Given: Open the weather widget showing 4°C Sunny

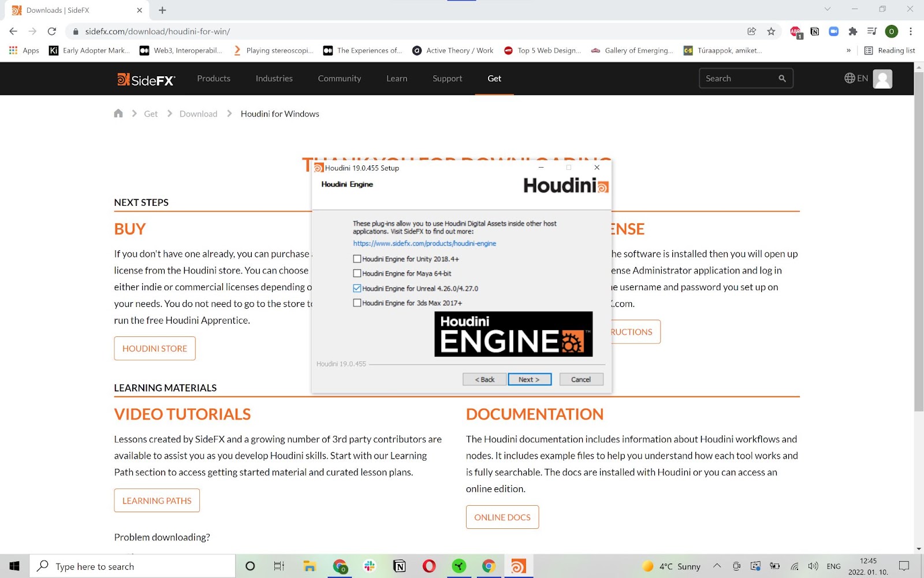Looking at the screenshot, I should coord(671,566).
